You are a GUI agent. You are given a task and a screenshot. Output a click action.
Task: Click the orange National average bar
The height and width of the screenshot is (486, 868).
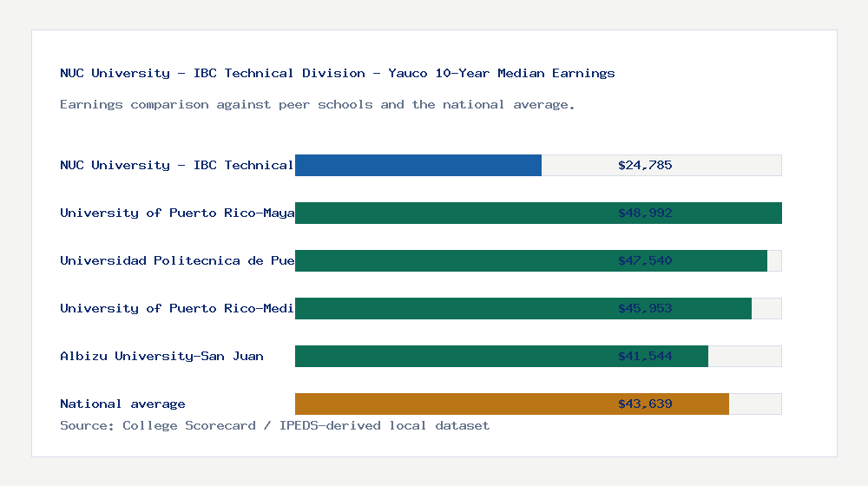(x=512, y=404)
